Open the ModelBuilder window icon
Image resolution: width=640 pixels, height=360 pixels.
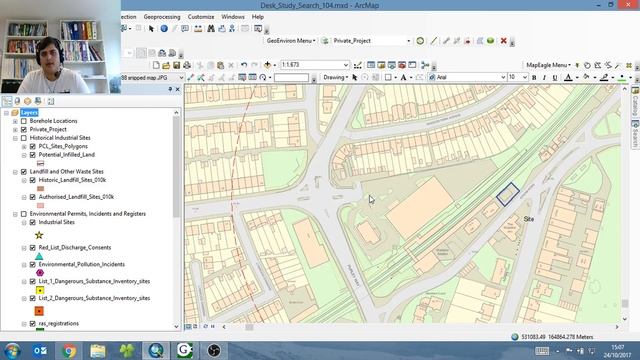coord(425,65)
